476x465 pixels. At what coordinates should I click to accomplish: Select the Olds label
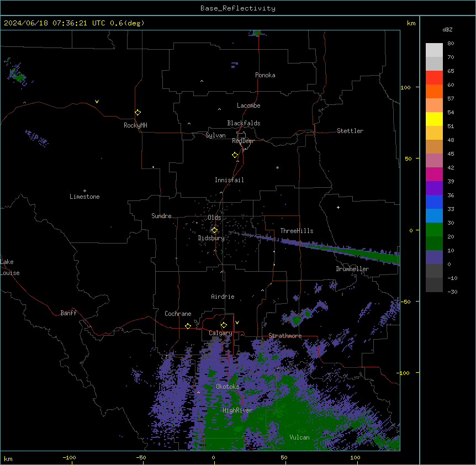214,218
